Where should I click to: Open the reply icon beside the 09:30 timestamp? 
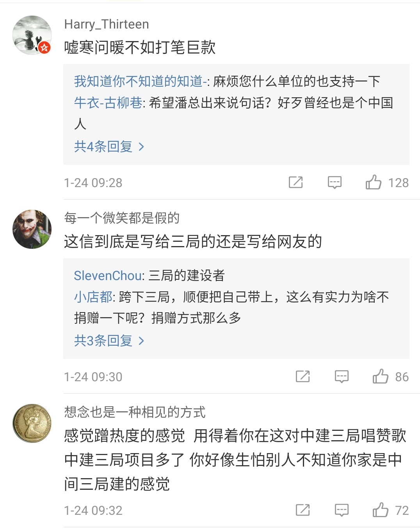[341, 377]
